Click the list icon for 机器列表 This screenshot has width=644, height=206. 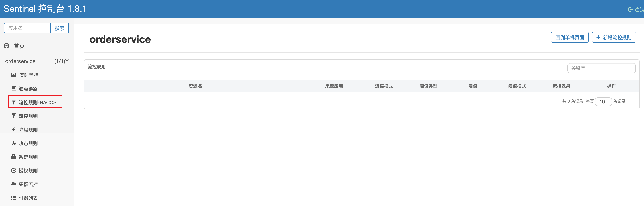[14, 198]
